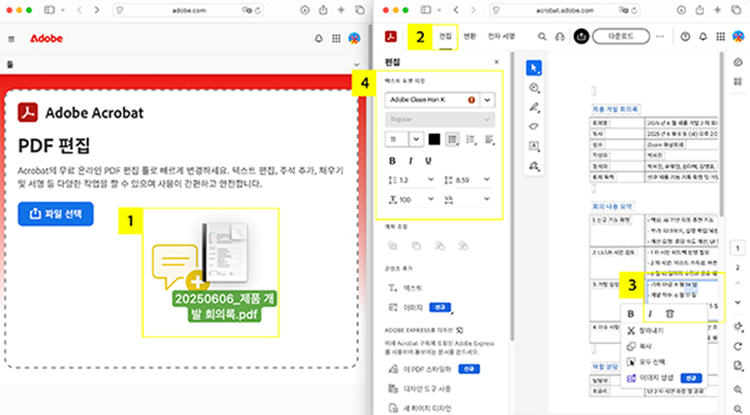Click the black round share icon

point(581,36)
